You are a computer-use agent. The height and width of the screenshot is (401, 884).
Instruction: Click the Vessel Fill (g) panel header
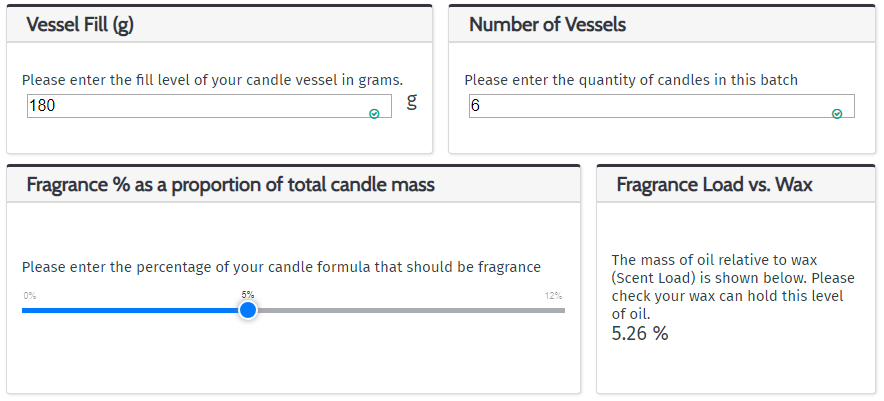click(x=219, y=24)
